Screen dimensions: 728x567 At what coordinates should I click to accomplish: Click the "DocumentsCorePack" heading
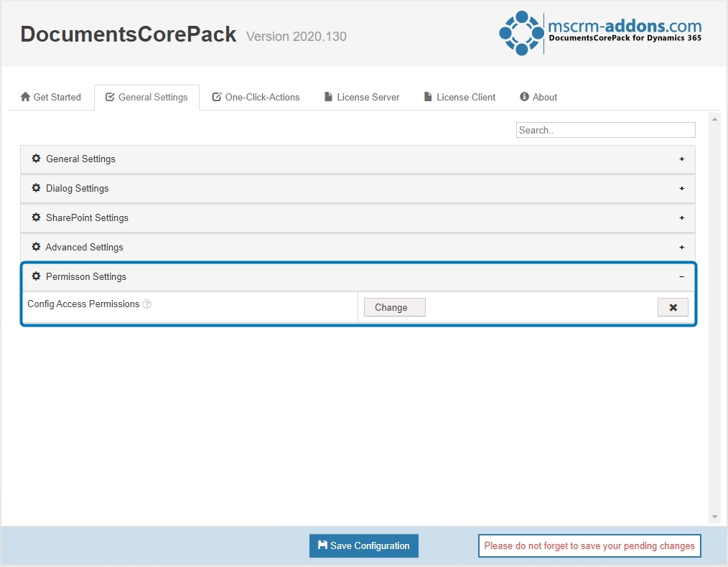coord(128,34)
